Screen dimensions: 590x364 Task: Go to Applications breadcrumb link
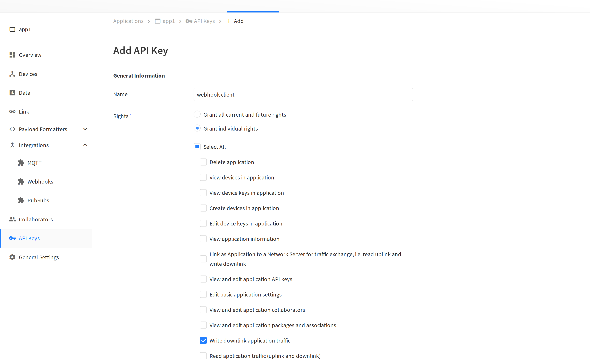tap(128, 21)
